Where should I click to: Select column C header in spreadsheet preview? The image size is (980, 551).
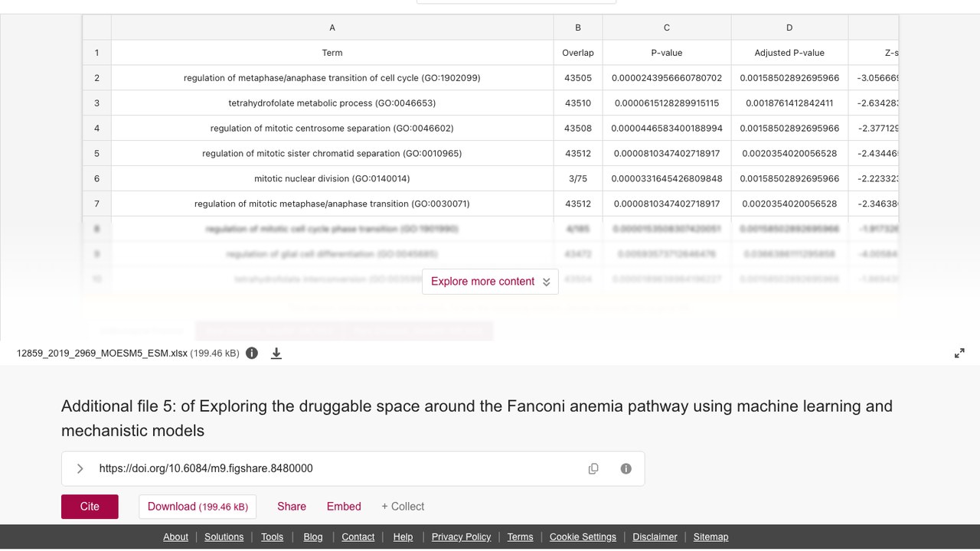[667, 28]
